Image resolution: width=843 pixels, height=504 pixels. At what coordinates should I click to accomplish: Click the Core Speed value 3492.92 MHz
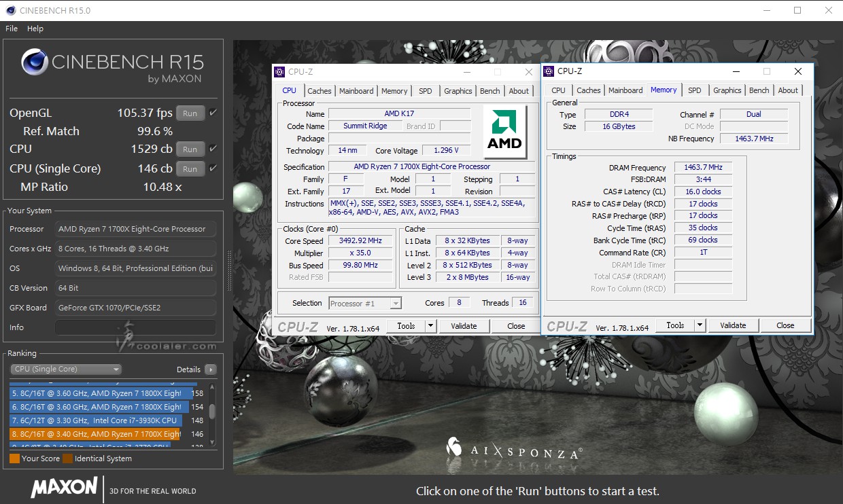tap(361, 241)
